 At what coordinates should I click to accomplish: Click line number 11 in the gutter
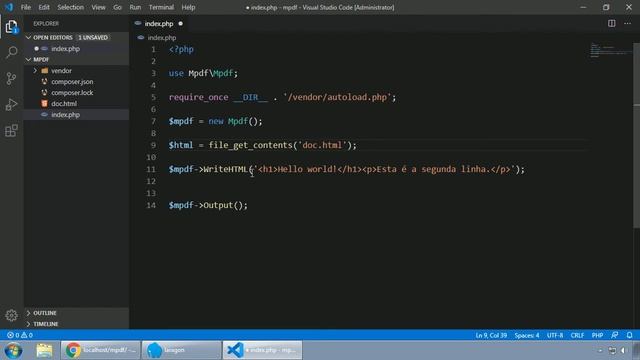(x=151, y=169)
